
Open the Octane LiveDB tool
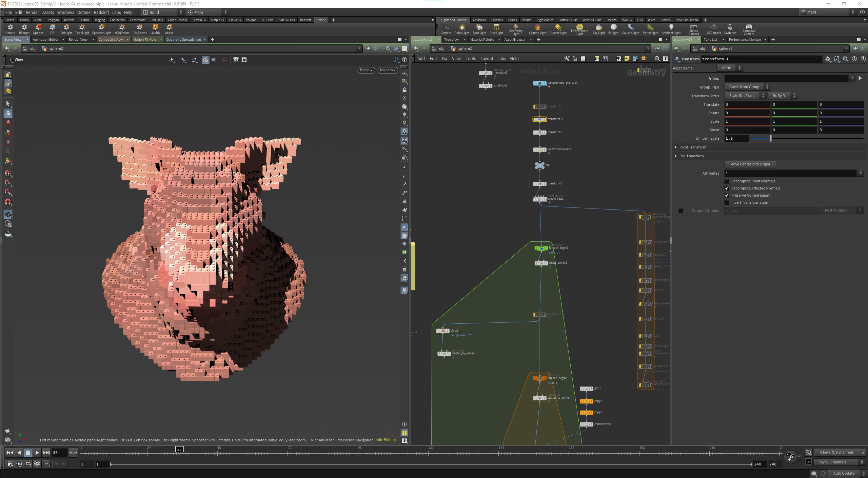[x=155, y=29]
